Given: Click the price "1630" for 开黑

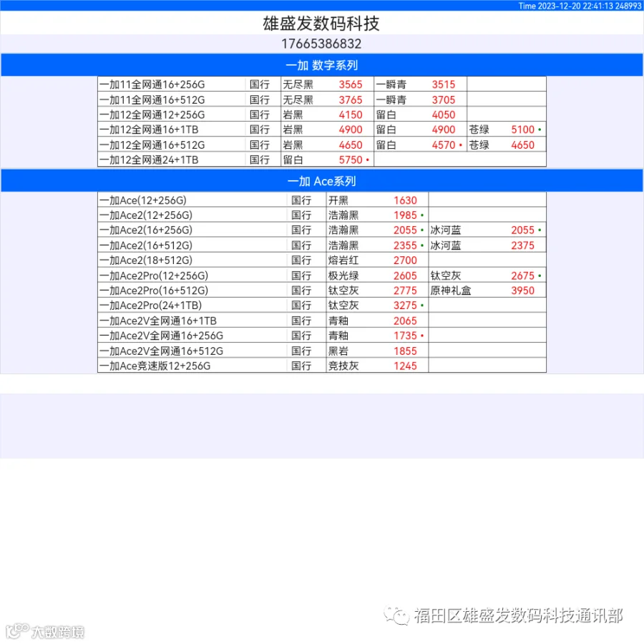Looking at the screenshot, I should pos(405,200).
